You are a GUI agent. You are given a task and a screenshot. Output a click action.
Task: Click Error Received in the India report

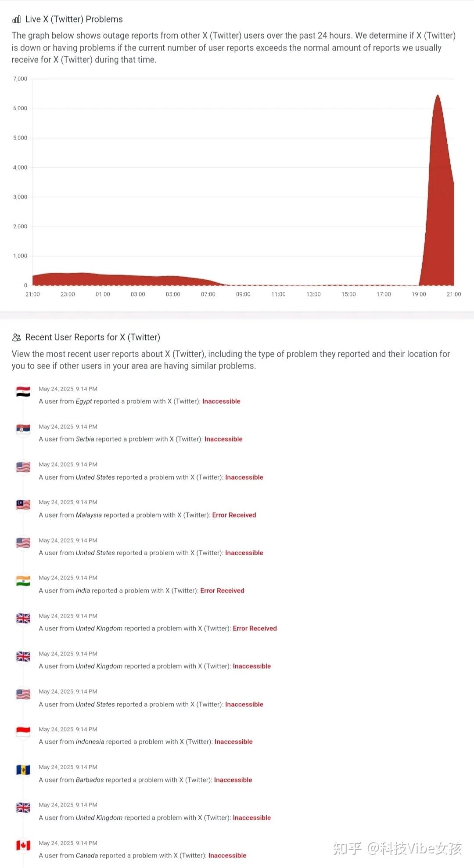222,590
